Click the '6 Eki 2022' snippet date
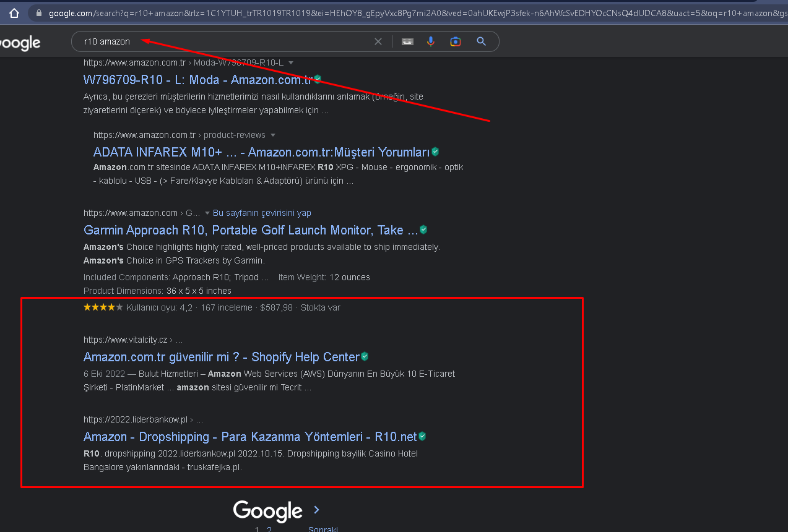 tap(104, 374)
